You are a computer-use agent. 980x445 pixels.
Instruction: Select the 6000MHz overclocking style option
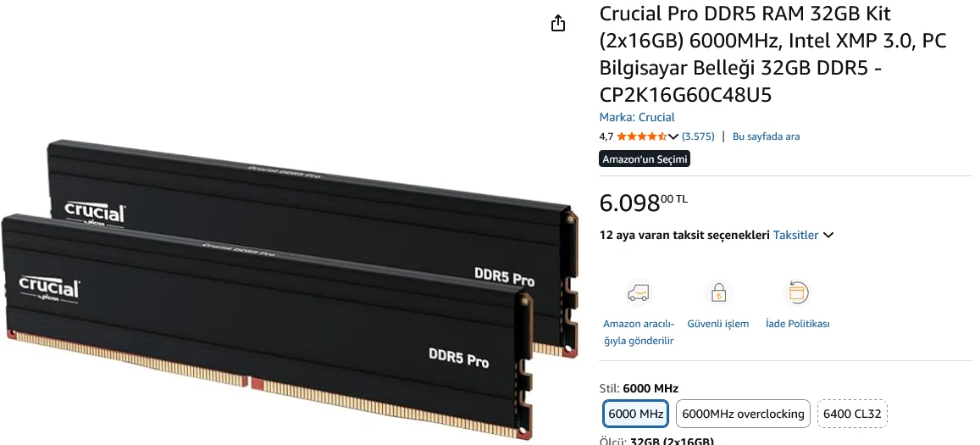click(x=743, y=414)
